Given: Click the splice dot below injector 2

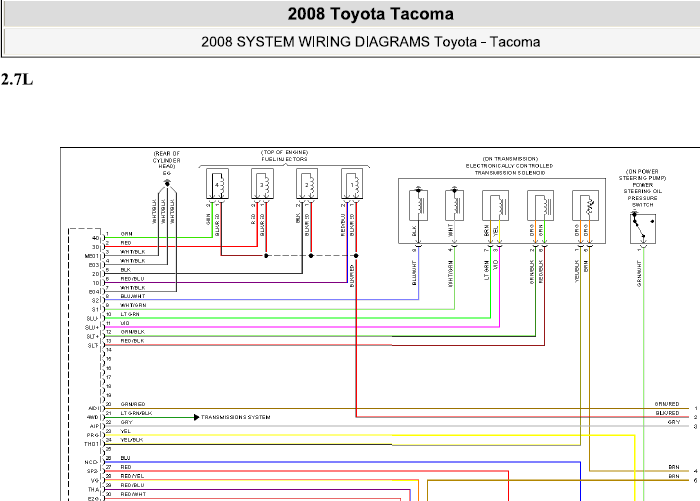Looking at the screenshot, I should click(311, 255).
